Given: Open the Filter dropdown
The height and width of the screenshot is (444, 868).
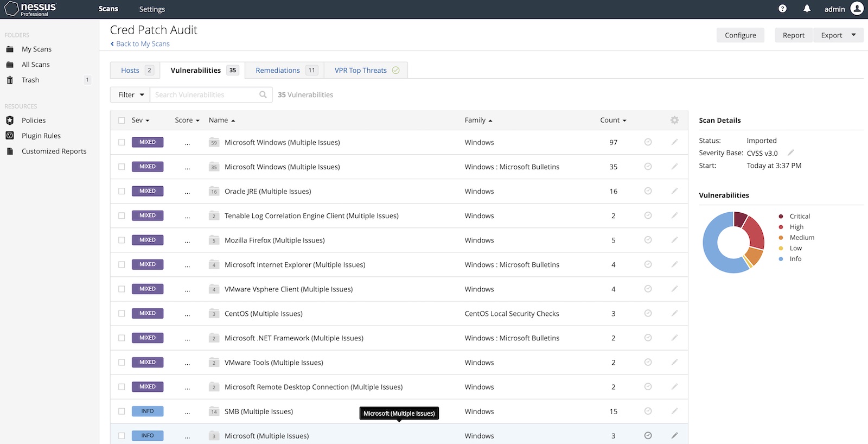Looking at the screenshot, I should (130, 94).
